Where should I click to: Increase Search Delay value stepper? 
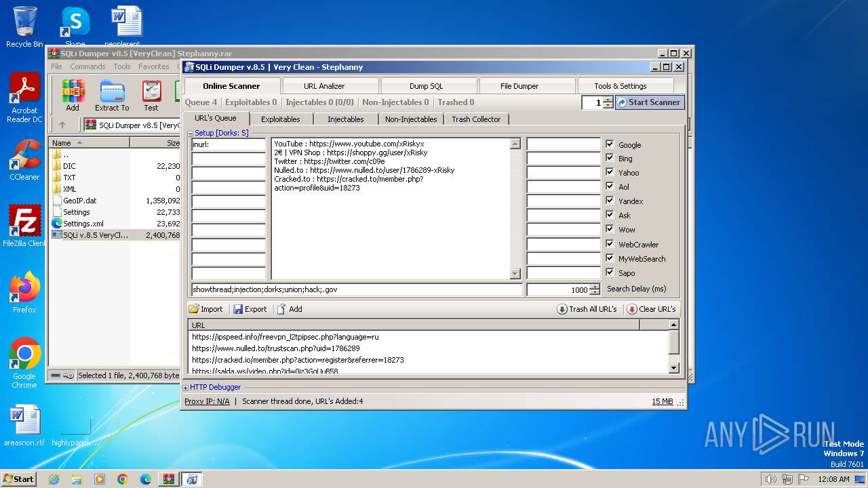click(x=595, y=287)
